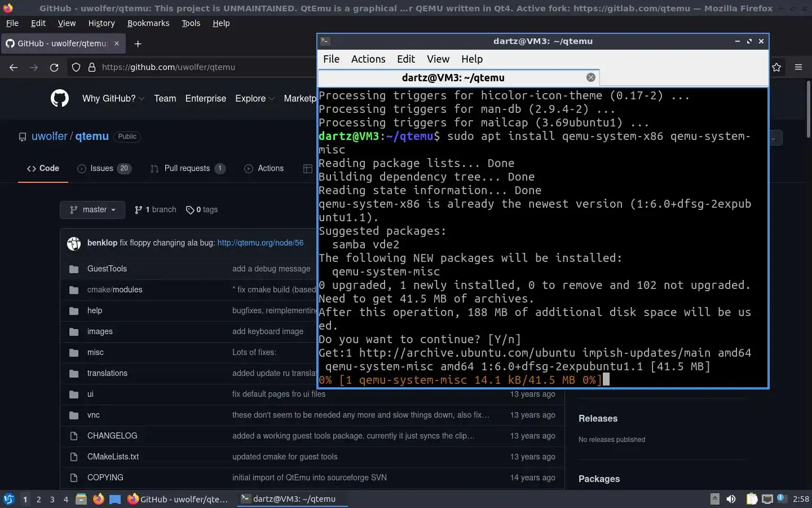
Task: Open CMakeLists.txt file
Action: click(113, 457)
